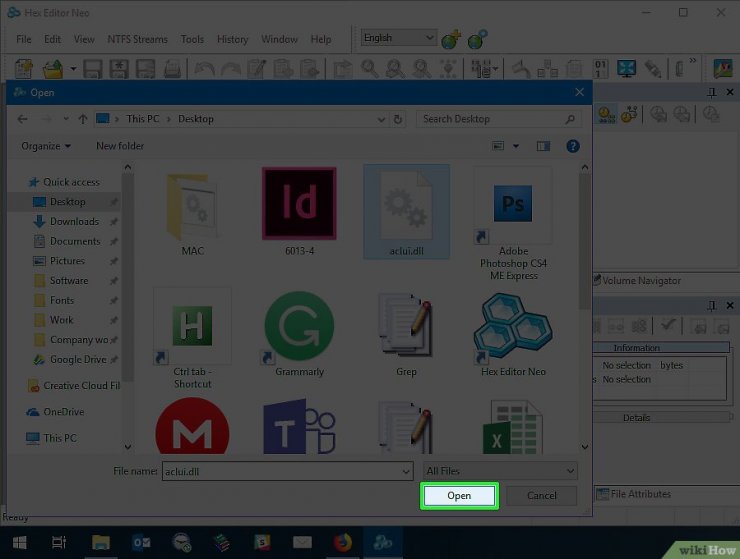Expand the Open button dropdown arrow in toolbar
Viewport: 740px width, 559px height.
73,69
